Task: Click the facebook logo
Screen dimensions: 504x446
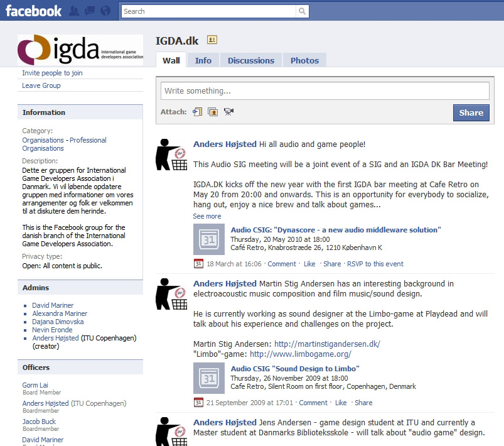Action: coord(33,11)
